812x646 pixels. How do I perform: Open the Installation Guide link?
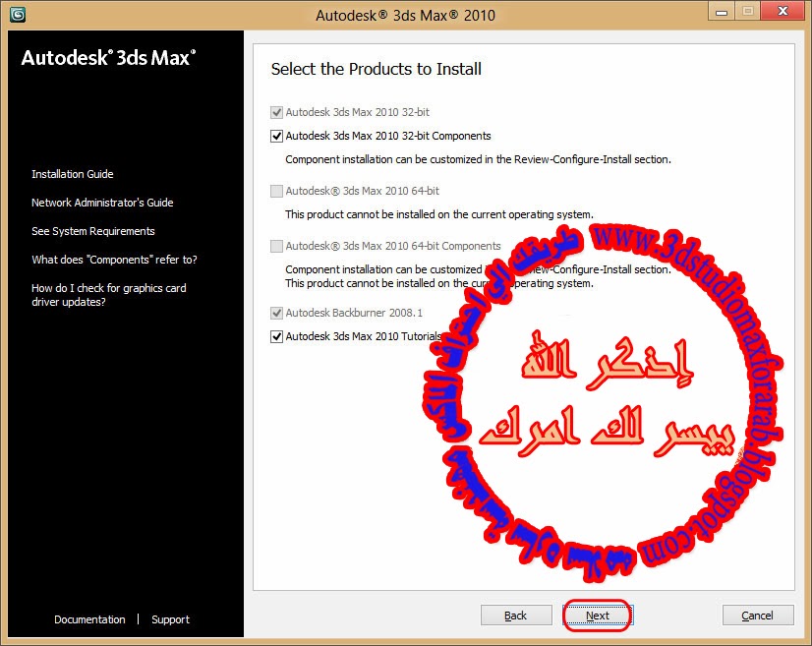coord(73,174)
